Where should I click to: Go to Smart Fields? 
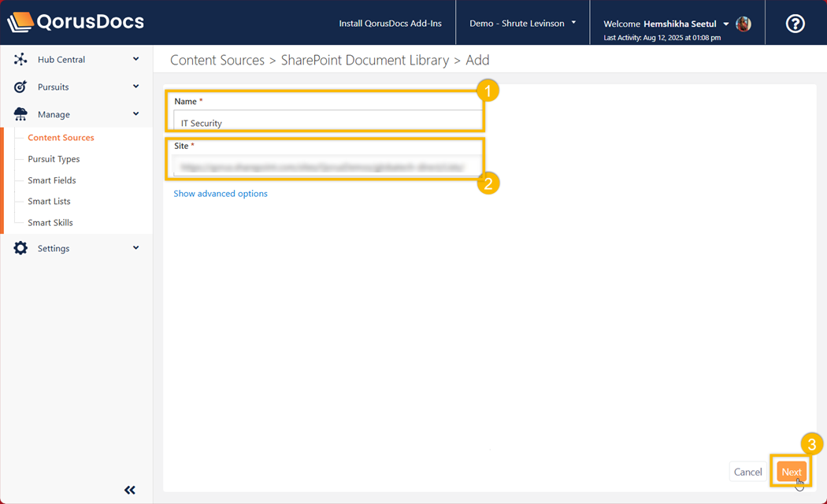(52, 180)
